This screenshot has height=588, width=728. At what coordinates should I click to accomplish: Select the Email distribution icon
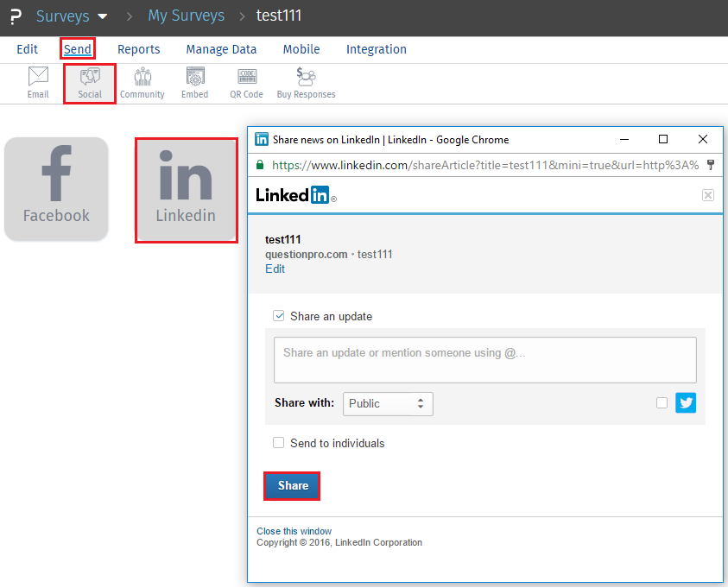pyautogui.click(x=38, y=83)
